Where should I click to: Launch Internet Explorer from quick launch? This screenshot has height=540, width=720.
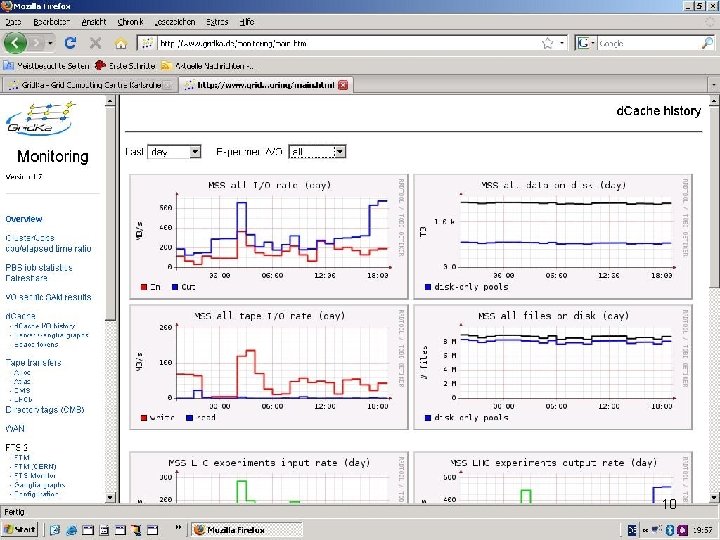[x=71, y=530]
